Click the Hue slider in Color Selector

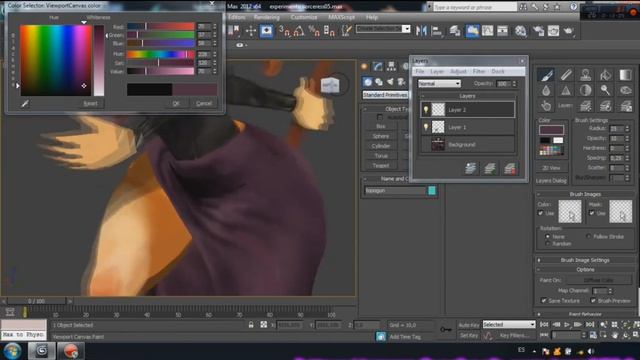click(x=160, y=54)
